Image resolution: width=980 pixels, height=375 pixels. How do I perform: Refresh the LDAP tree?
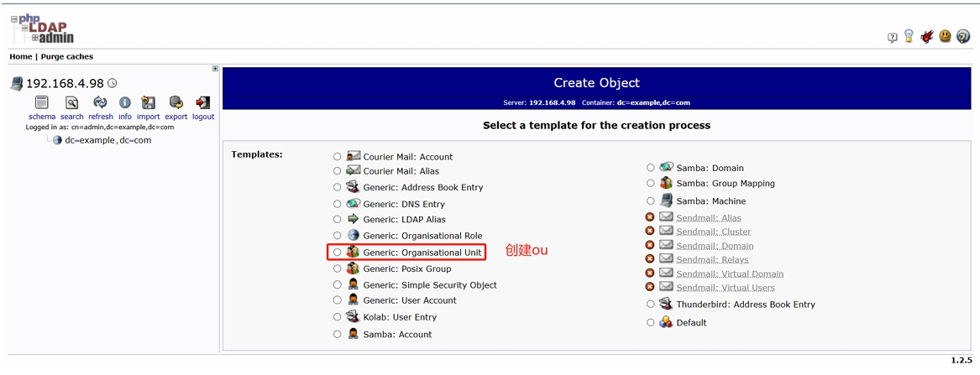[x=100, y=102]
